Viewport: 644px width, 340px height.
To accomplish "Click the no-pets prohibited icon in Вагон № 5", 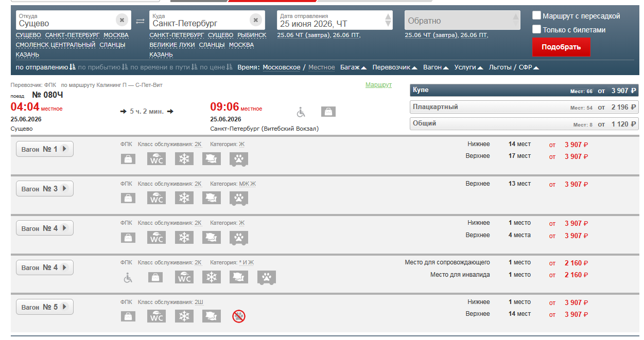I will point(238,316).
